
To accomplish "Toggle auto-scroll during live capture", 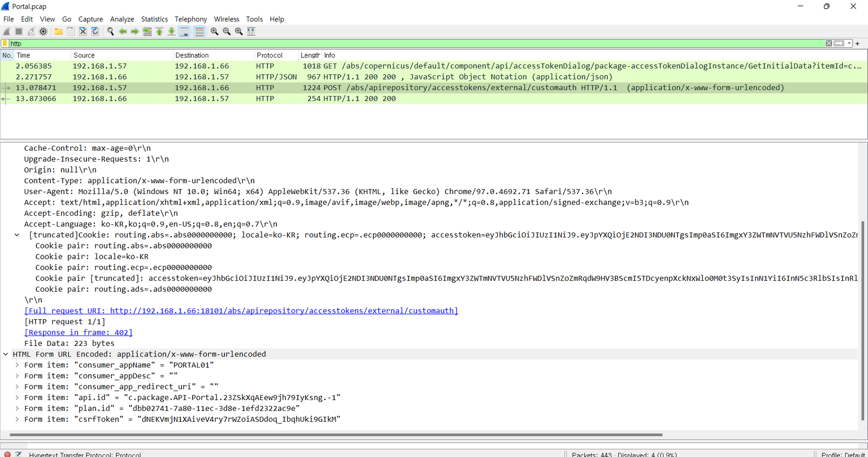I will [184, 31].
